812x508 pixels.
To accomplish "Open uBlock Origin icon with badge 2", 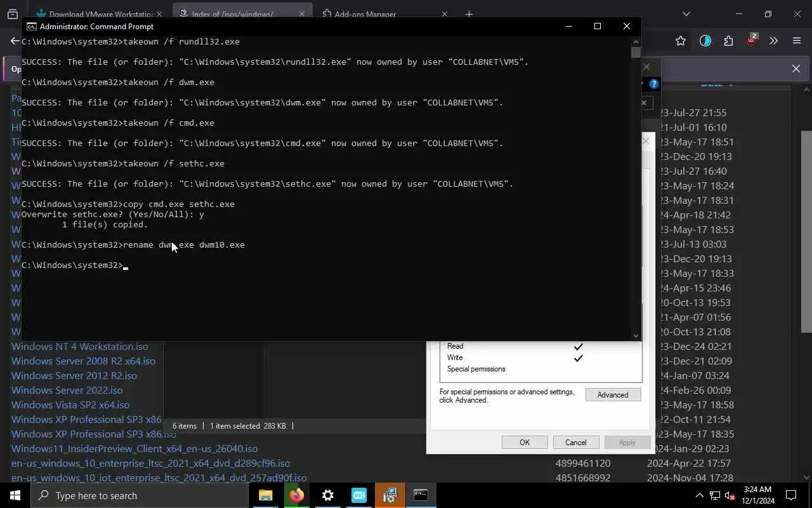I will [x=751, y=41].
